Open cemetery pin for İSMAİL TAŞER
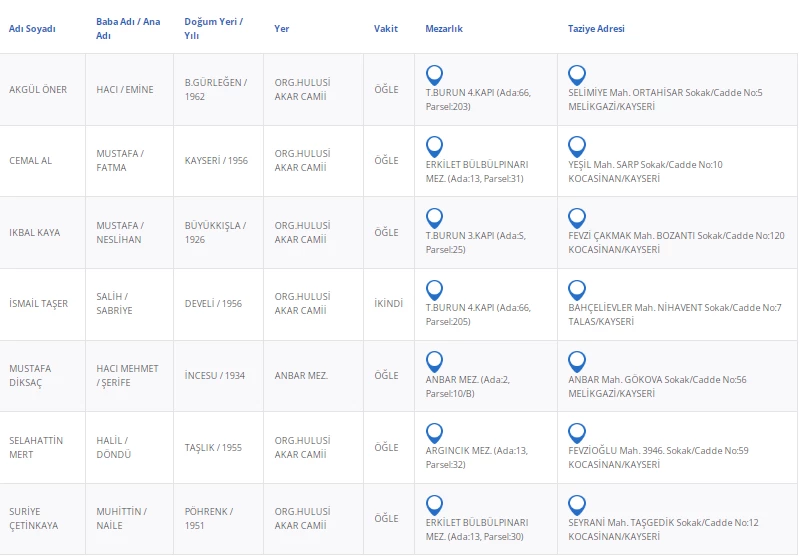 (x=434, y=289)
